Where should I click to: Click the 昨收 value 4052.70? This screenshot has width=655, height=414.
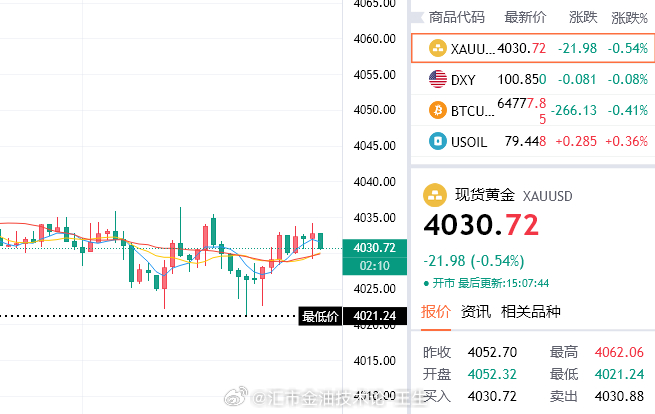point(493,352)
